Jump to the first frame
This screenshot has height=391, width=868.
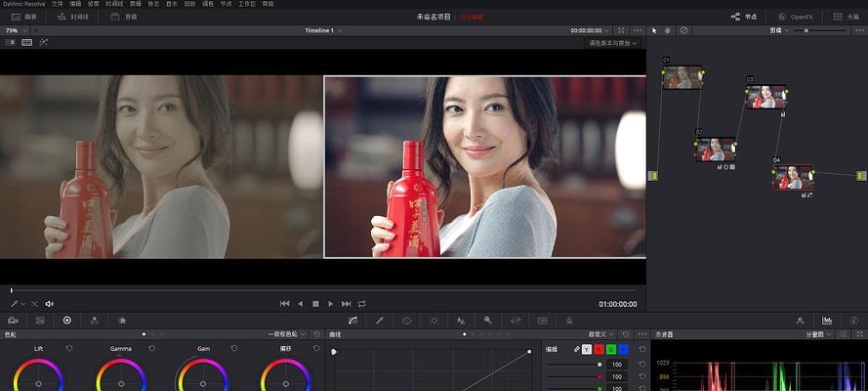point(284,303)
